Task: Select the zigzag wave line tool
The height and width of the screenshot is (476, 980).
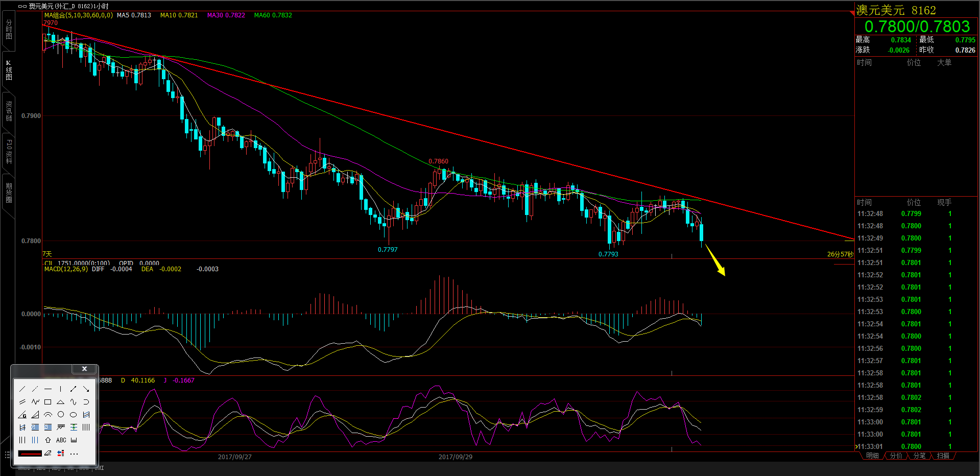Action: tap(35, 402)
